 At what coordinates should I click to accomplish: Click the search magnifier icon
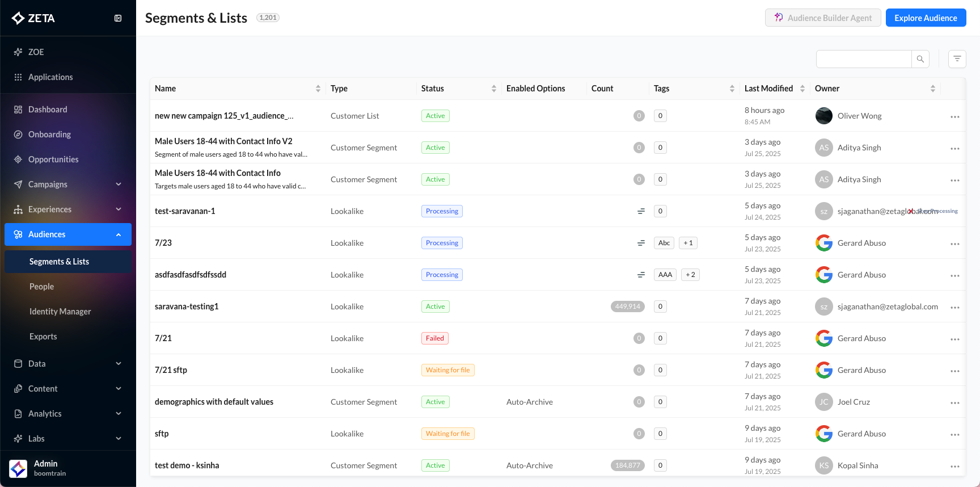[x=920, y=59]
